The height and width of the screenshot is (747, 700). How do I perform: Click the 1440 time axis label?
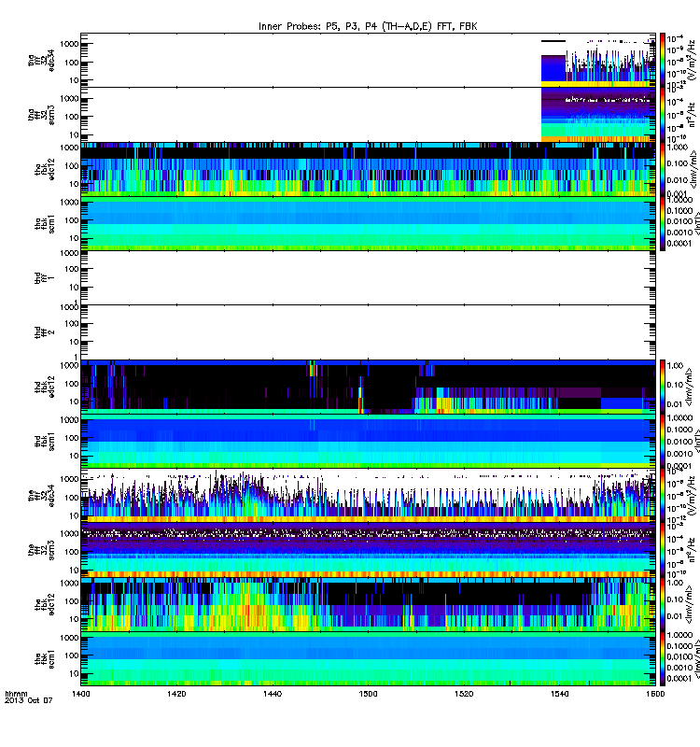click(x=272, y=694)
